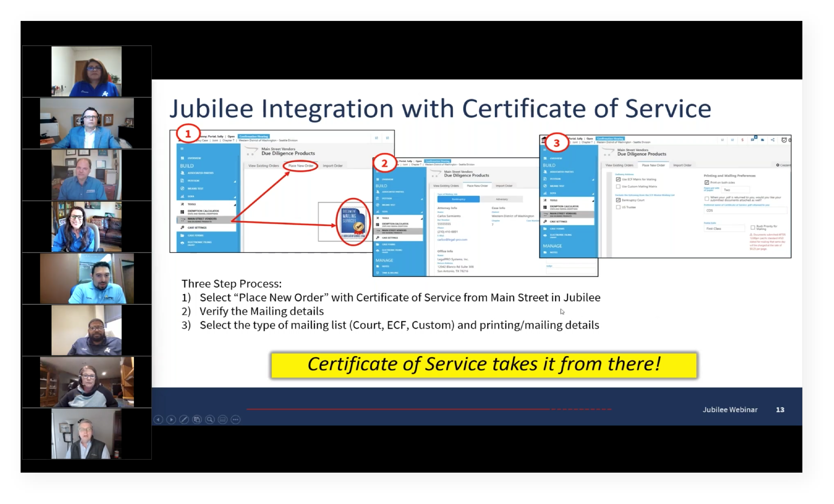Click share icon in step 3 header
834x504 pixels.
[773, 140]
